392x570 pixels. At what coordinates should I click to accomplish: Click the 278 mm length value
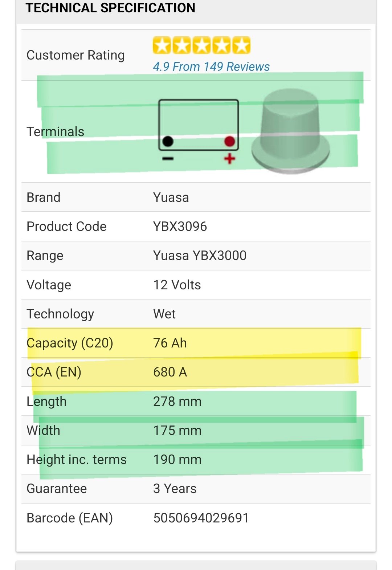pos(177,402)
